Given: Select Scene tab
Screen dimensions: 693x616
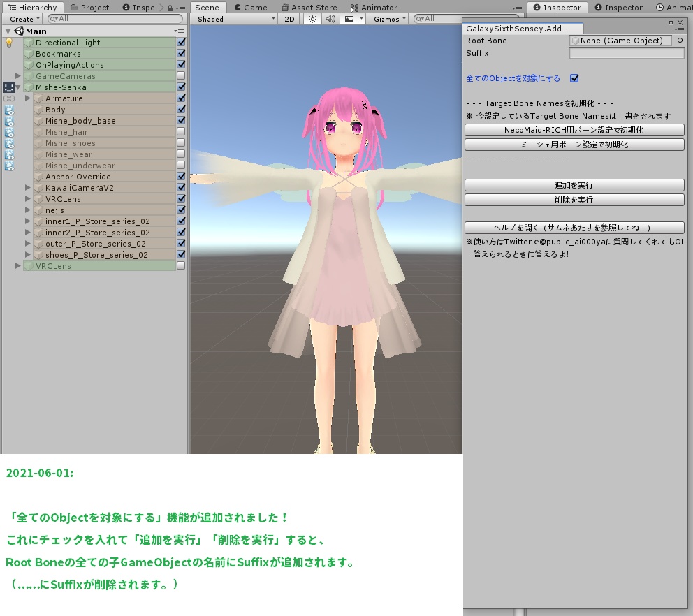Looking at the screenshot, I should [207, 8].
